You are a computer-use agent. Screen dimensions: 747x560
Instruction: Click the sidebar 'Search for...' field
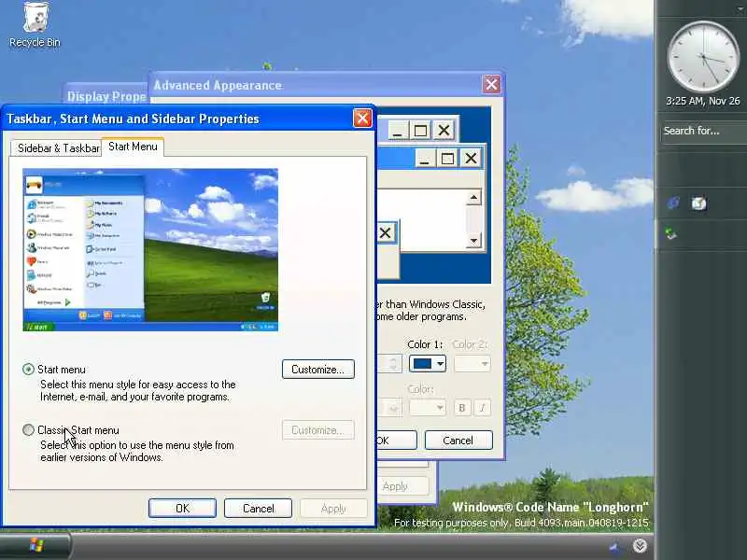pyautogui.click(x=704, y=131)
